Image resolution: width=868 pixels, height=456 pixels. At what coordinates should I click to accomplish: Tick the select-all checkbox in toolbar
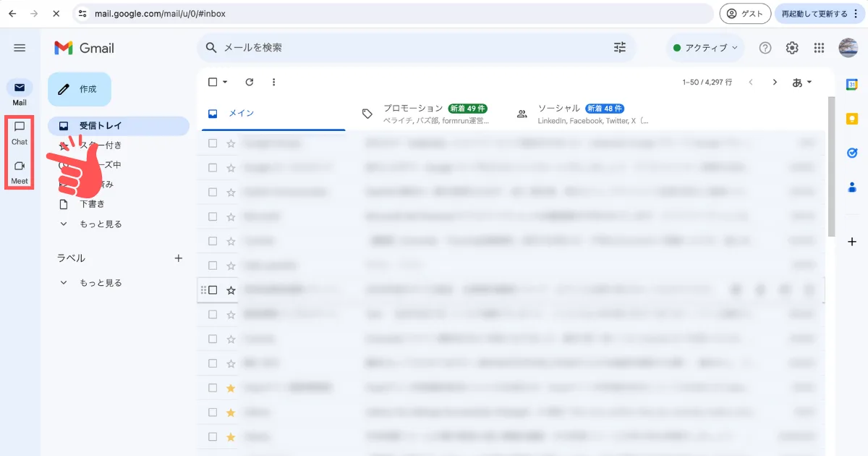213,82
